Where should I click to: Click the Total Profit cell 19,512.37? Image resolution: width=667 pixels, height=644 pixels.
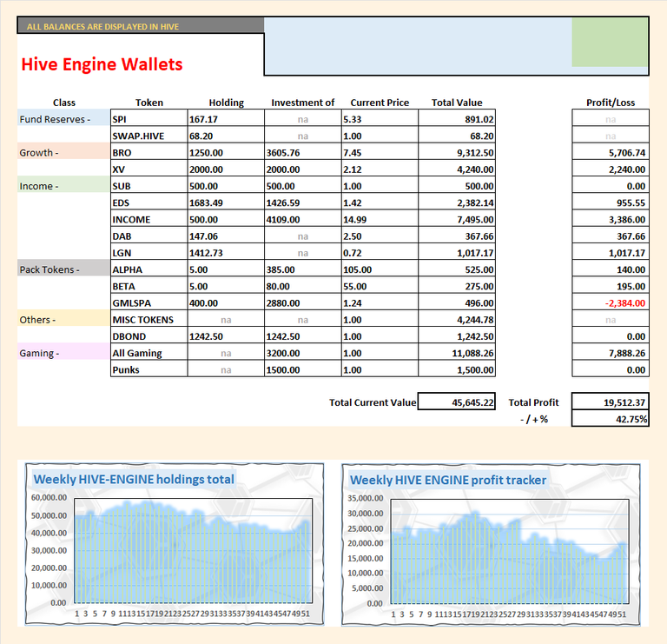(611, 402)
